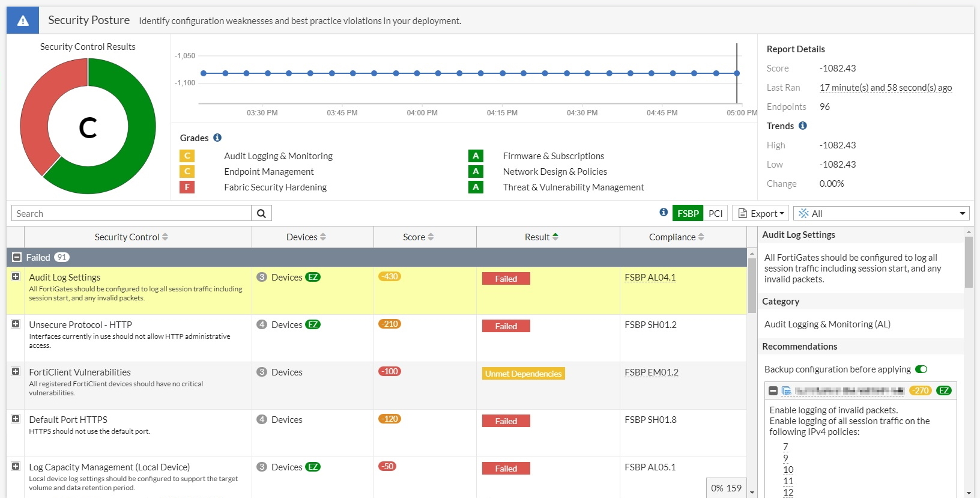Select the PCI compliance toggle
The height and width of the screenshot is (498, 980).
(x=715, y=213)
